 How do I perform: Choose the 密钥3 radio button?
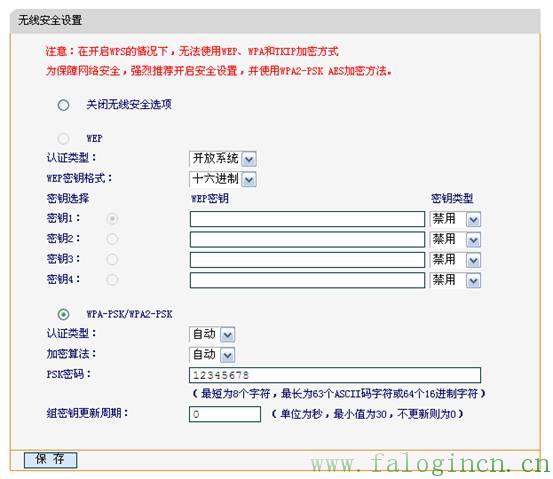point(112,260)
